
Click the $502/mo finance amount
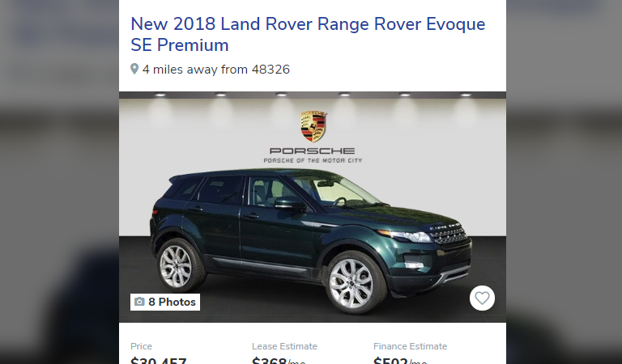[400, 361]
